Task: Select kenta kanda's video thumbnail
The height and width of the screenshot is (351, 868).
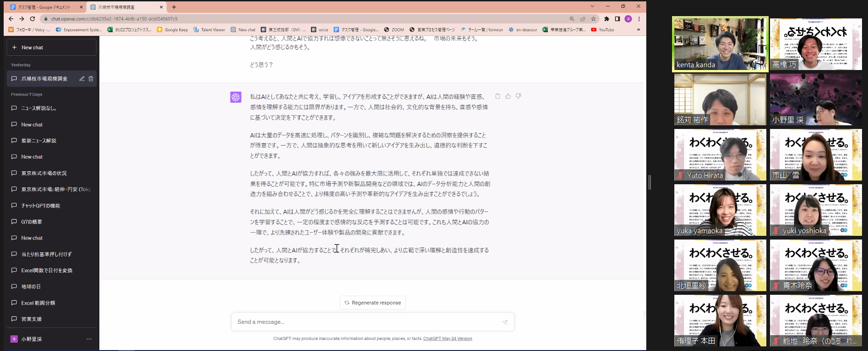Action: coord(720,44)
